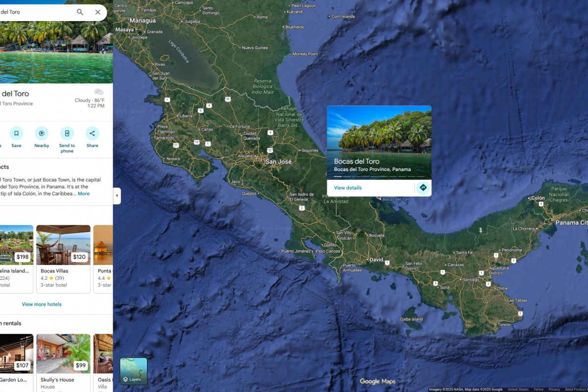Open View details in the popup card
Viewport: 588px width, 392px height.
click(x=348, y=188)
